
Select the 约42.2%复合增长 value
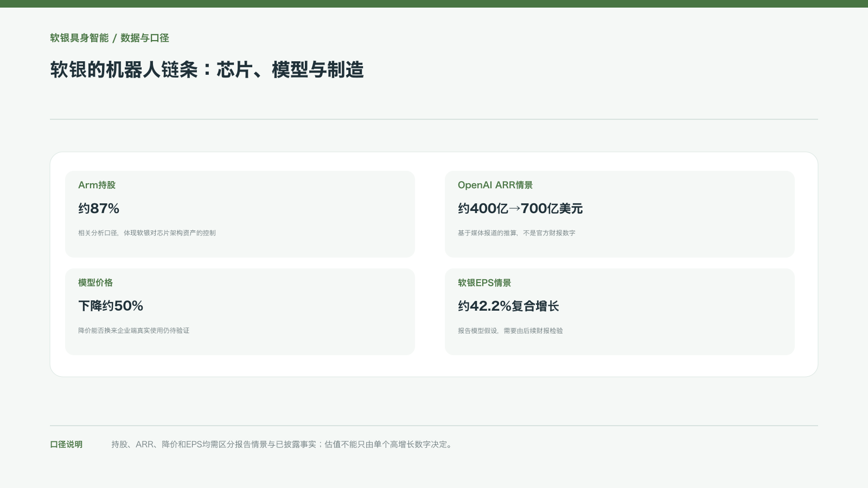(x=508, y=306)
